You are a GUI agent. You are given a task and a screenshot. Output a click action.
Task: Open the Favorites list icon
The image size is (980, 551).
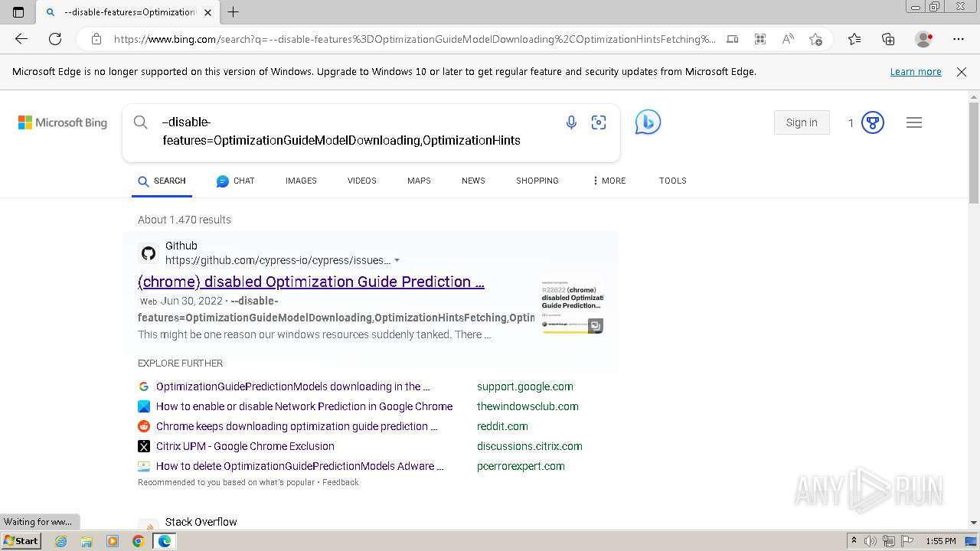click(x=854, y=39)
